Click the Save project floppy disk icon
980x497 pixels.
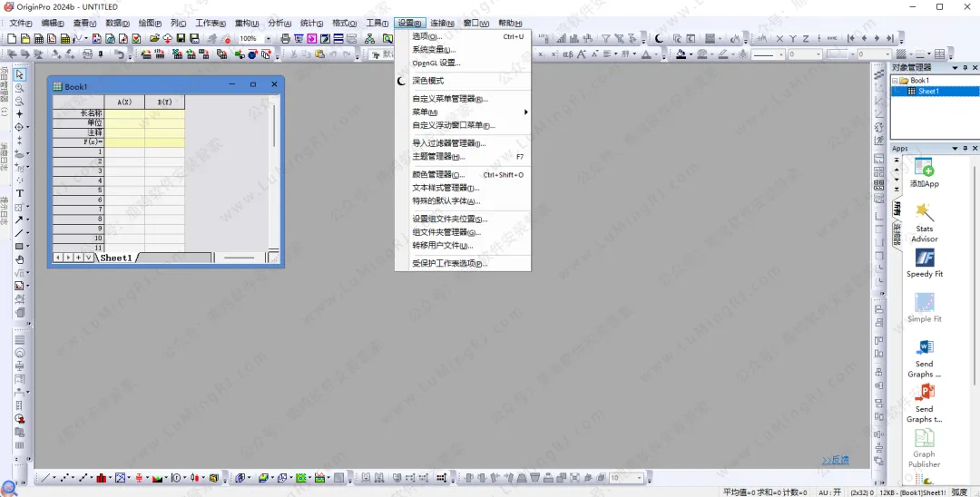[181, 39]
